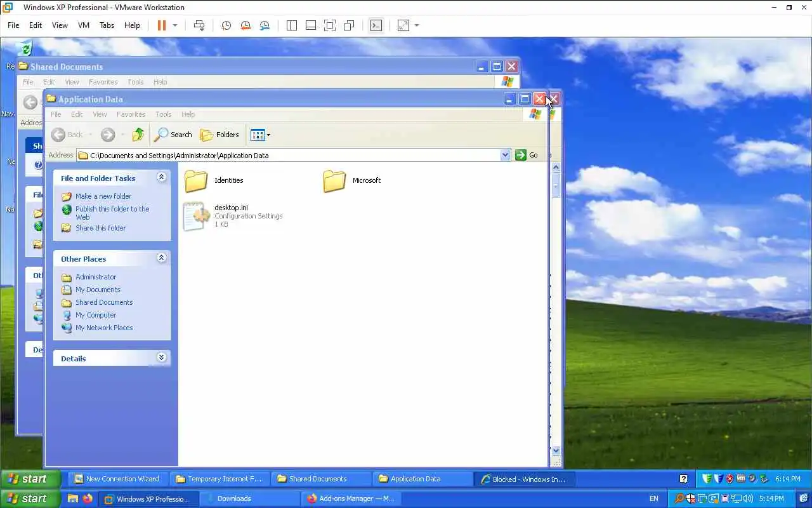Click red security alert shield tray icon
812x508 pixels.
tap(730, 479)
